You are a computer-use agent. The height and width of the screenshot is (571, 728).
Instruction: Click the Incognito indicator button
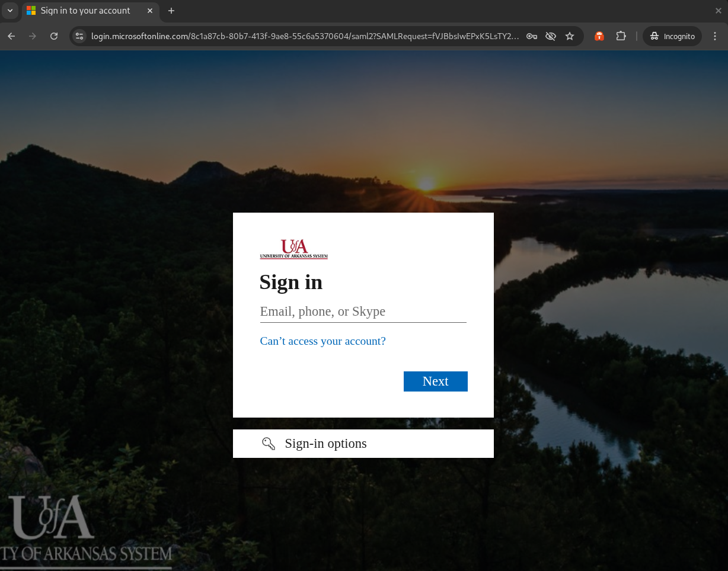tap(672, 36)
